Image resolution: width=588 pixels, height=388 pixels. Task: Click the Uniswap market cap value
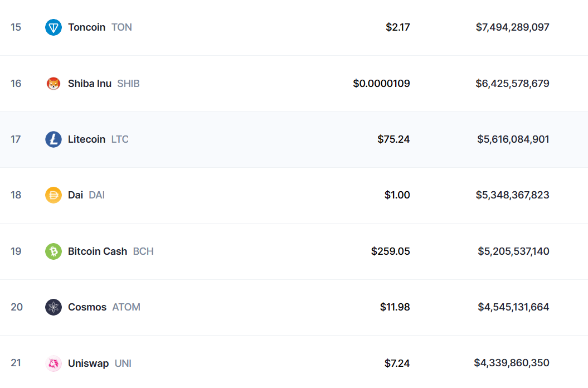[x=512, y=363]
